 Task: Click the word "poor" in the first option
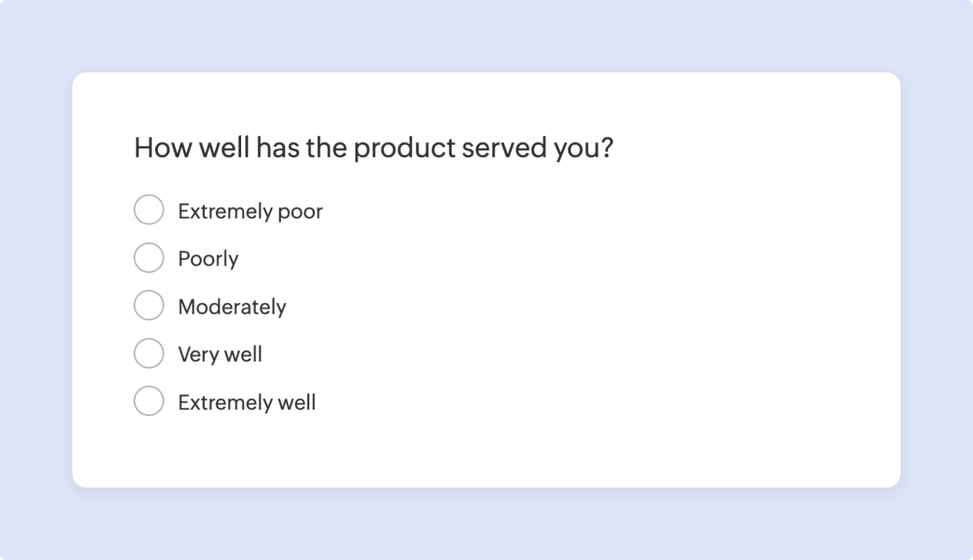[300, 212]
